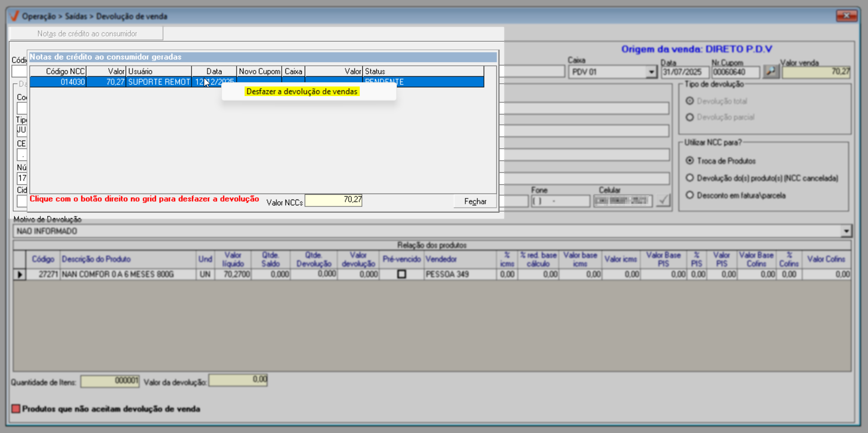Click product code 27271 cell
The height and width of the screenshot is (433, 868).
(x=43, y=274)
